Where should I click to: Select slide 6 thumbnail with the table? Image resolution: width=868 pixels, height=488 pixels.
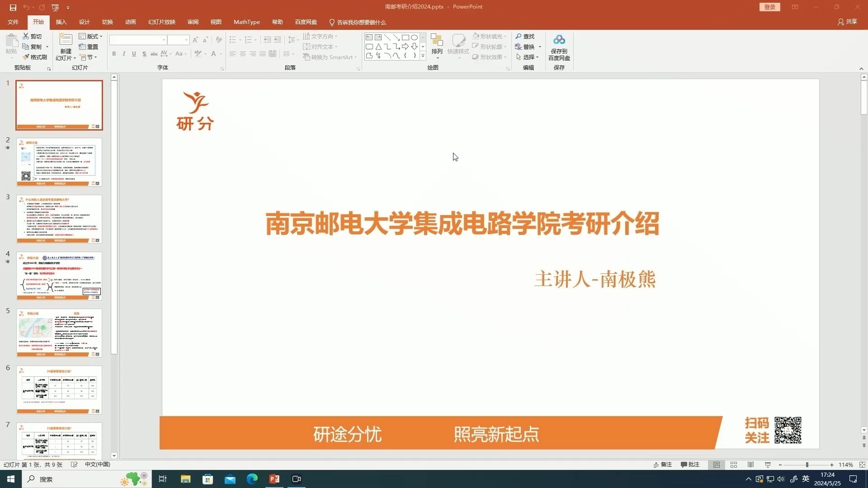pyautogui.click(x=59, y=390)
